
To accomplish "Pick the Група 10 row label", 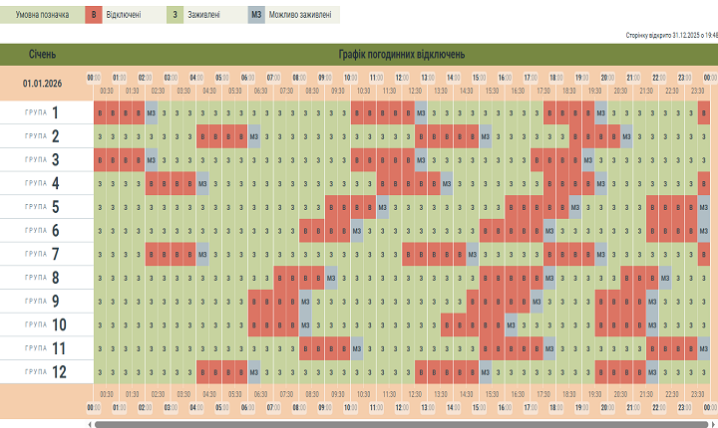I will coord(42,324).
